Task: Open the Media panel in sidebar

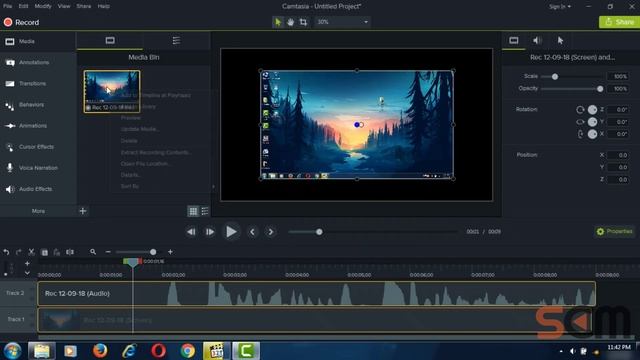Action: (x=38, y=41)
